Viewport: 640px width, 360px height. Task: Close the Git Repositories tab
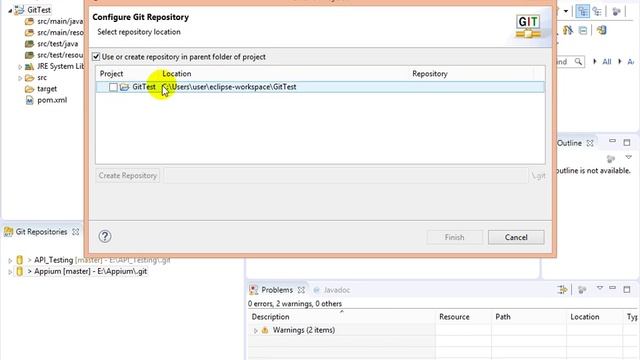point(76,232)
